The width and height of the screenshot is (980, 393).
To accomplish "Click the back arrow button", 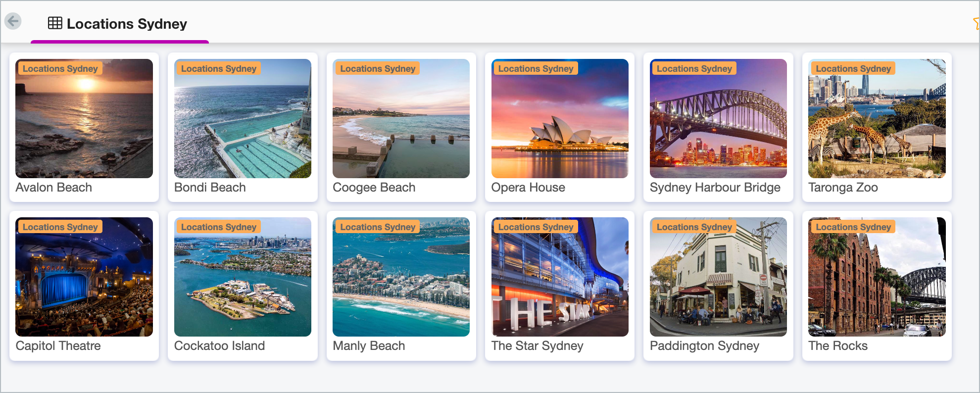I will [13, 21].
